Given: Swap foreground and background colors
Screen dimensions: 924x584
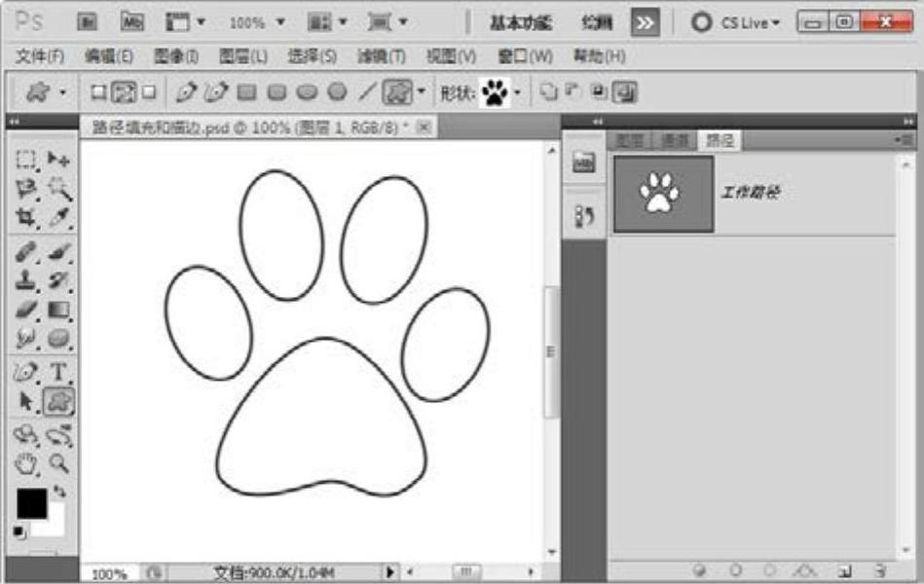Looking at the screenshot, I should pyautogui.click(x=59, y=493).
